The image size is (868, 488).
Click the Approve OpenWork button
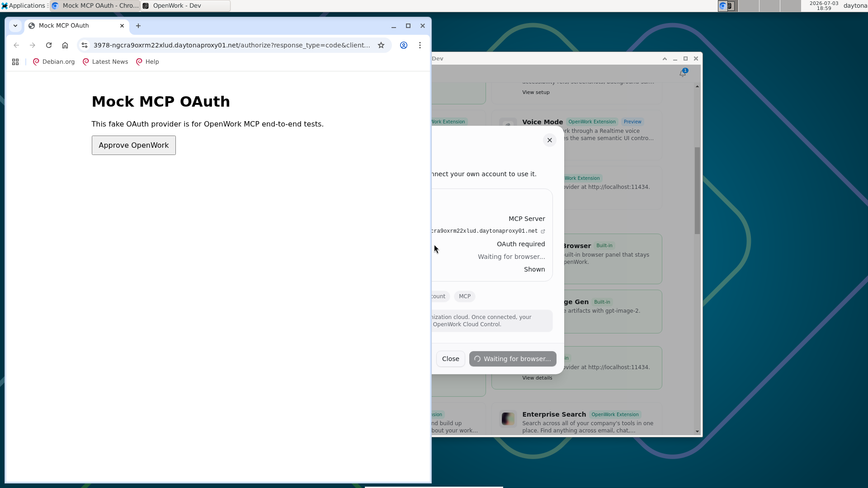click(133, 145)
